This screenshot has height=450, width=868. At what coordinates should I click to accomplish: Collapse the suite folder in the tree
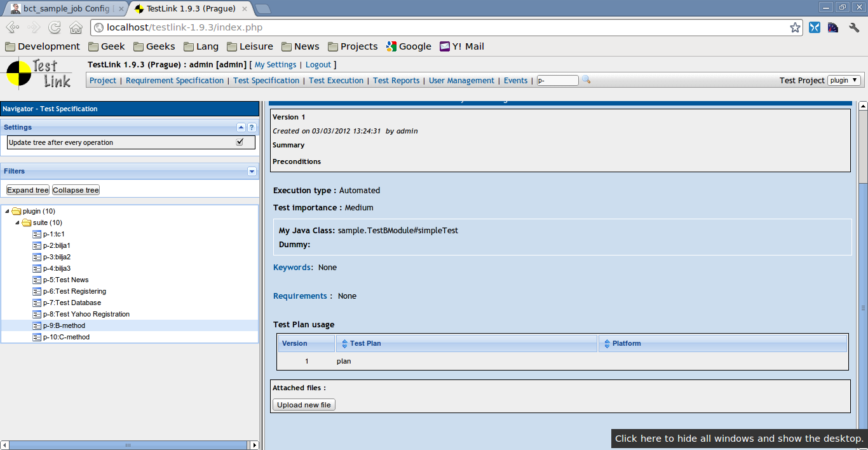click(17, 222)
